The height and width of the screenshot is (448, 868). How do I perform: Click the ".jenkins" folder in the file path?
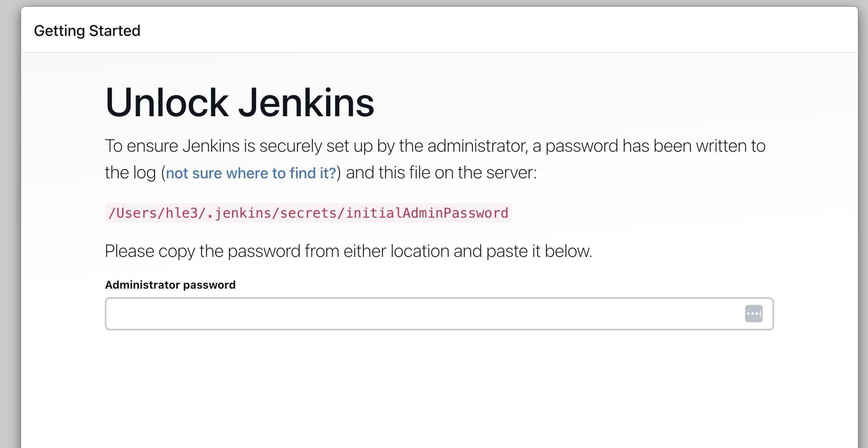(x=239, y=213)
